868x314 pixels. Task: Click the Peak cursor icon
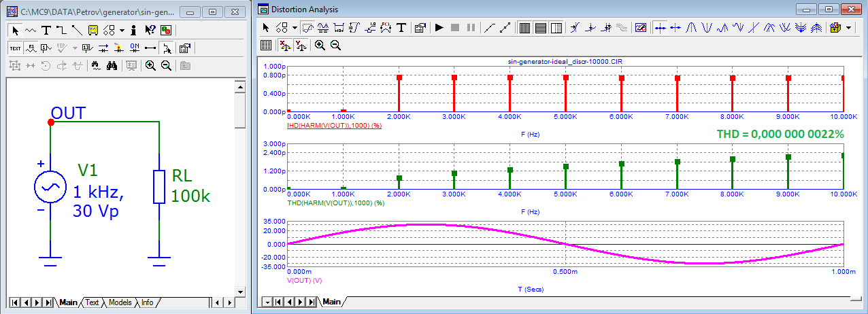pyautogui.click(x=691, y=28)
